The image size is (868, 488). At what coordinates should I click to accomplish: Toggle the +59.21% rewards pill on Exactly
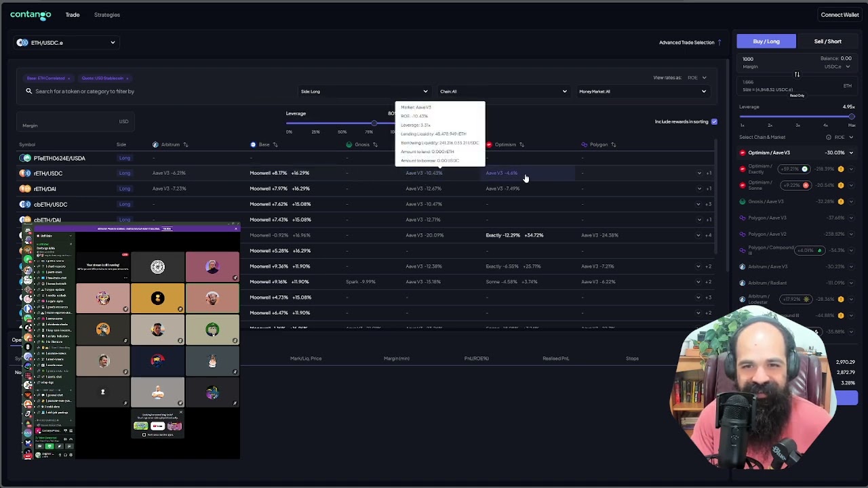coord(795,169)
